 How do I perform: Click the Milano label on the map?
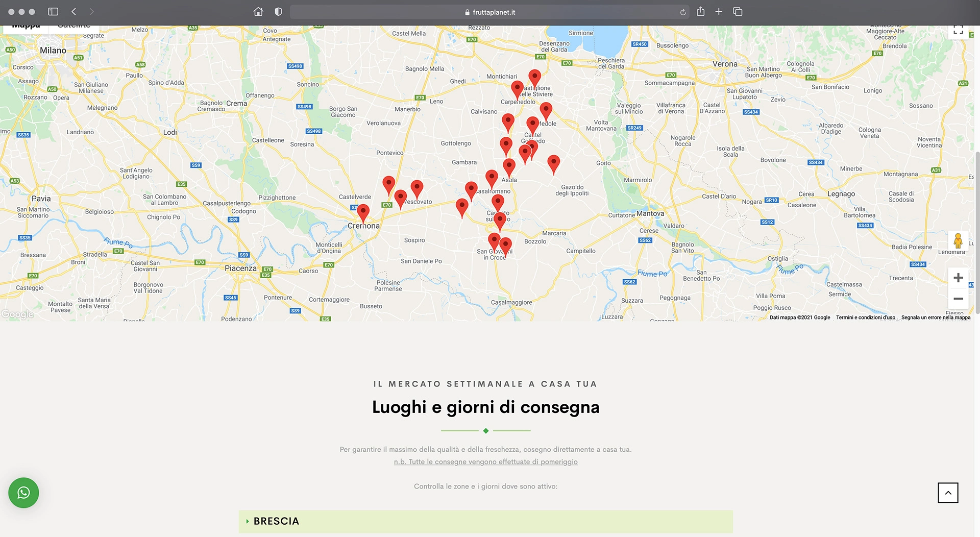[x=53, y=51]
